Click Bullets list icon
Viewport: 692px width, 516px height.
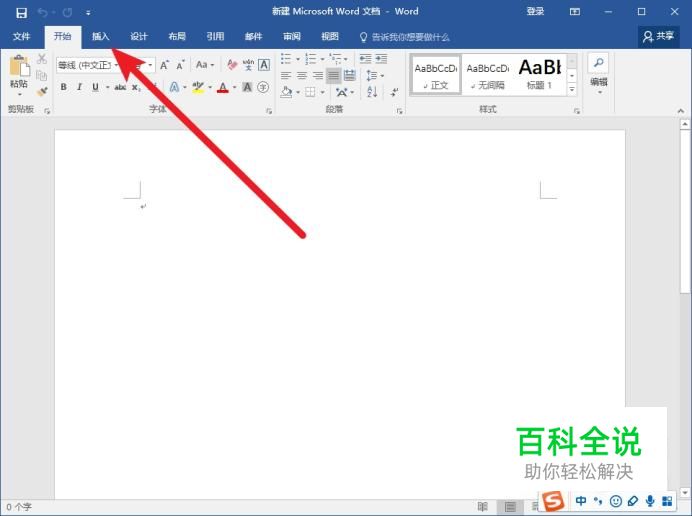(286, 58)
